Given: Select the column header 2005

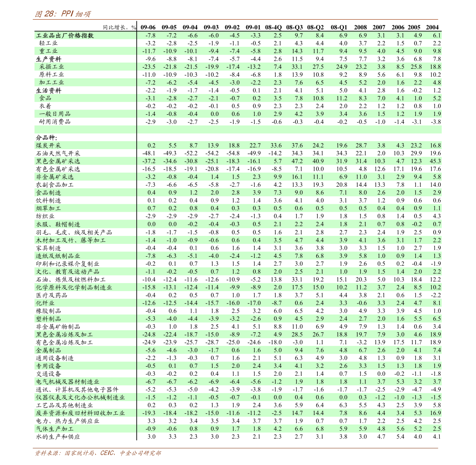Looking at the screenshot, I should (x=414, y=27).
